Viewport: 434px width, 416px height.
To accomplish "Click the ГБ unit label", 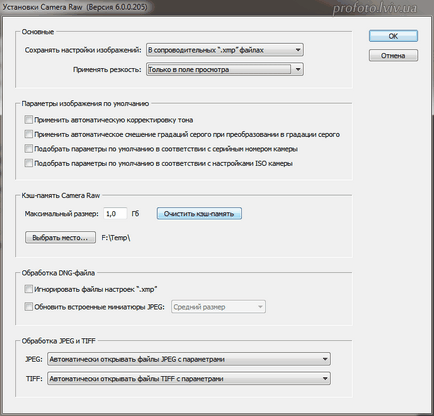I will [135, 214].
